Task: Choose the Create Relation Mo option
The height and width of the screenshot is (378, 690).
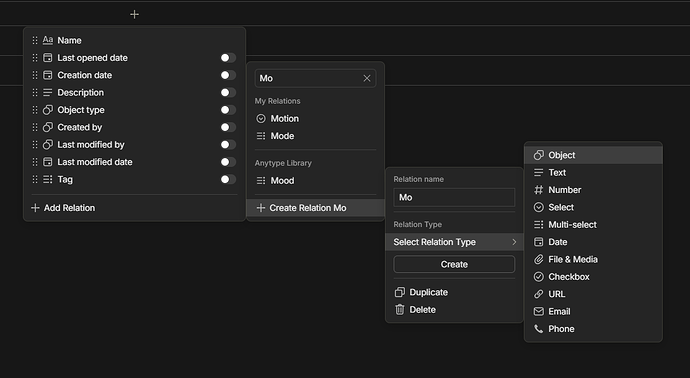Action: coord(316,208)
